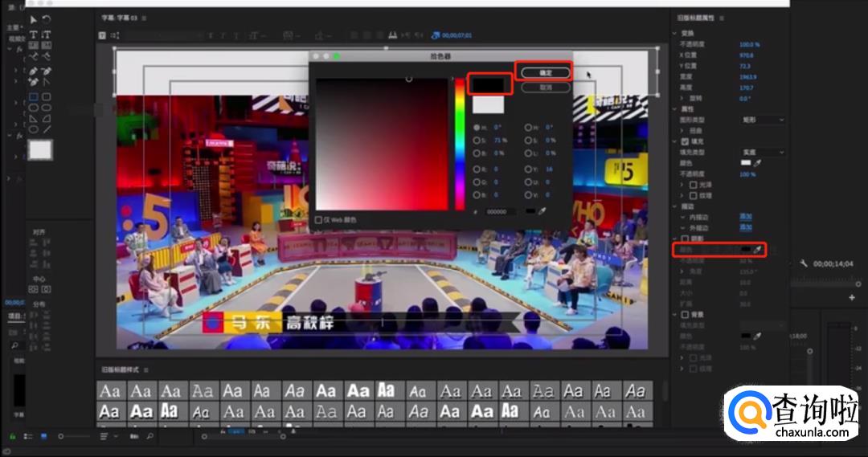868x457 pixels.
Task: Expand the rotation property
Action: tap(682, 98)
